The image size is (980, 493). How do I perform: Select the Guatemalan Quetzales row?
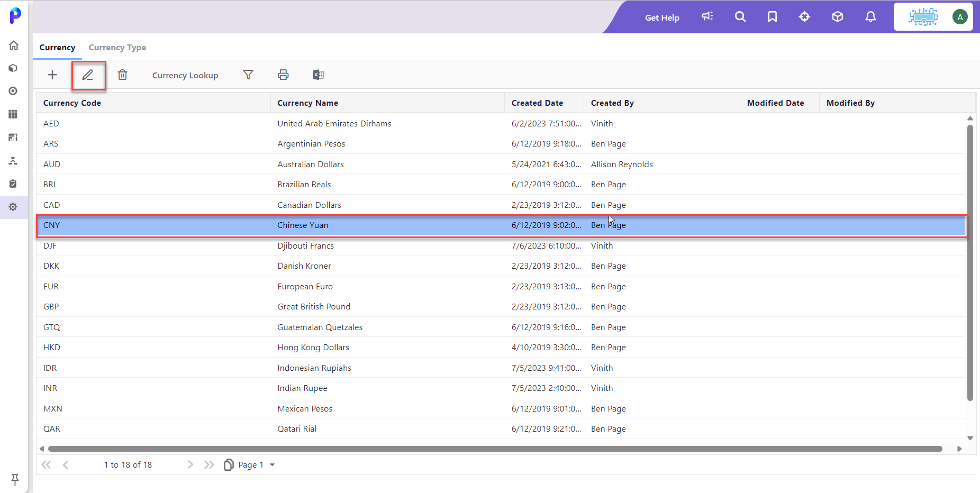[x=501, y=327]
